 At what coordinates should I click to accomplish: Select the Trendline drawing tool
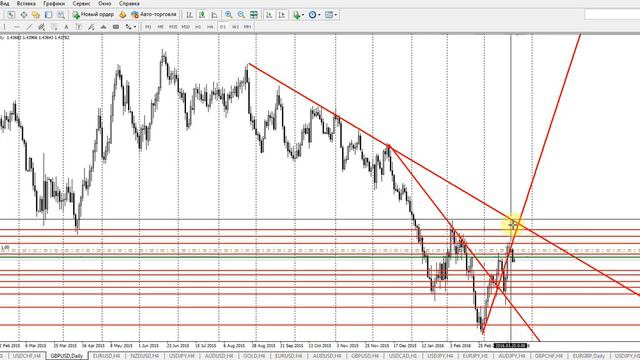[29, 27]
